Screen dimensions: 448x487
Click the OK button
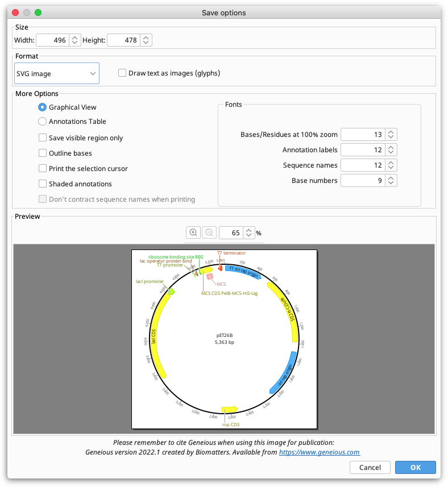click(416, 467)
